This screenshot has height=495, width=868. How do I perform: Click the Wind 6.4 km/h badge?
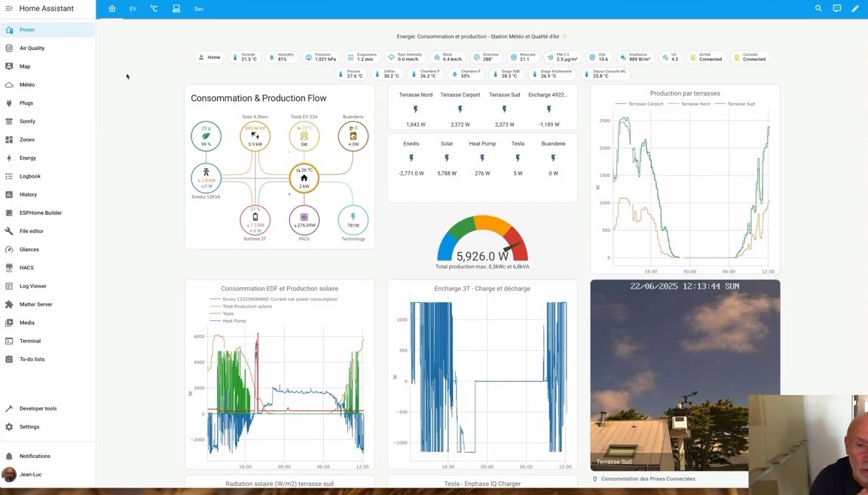click(448, 57)
